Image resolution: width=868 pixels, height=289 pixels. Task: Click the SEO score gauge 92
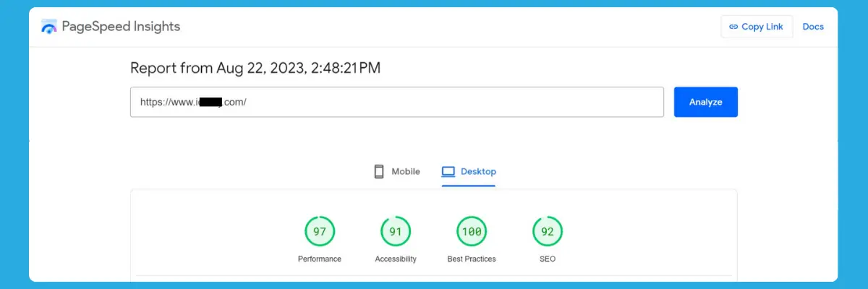(x=548, y=231)
